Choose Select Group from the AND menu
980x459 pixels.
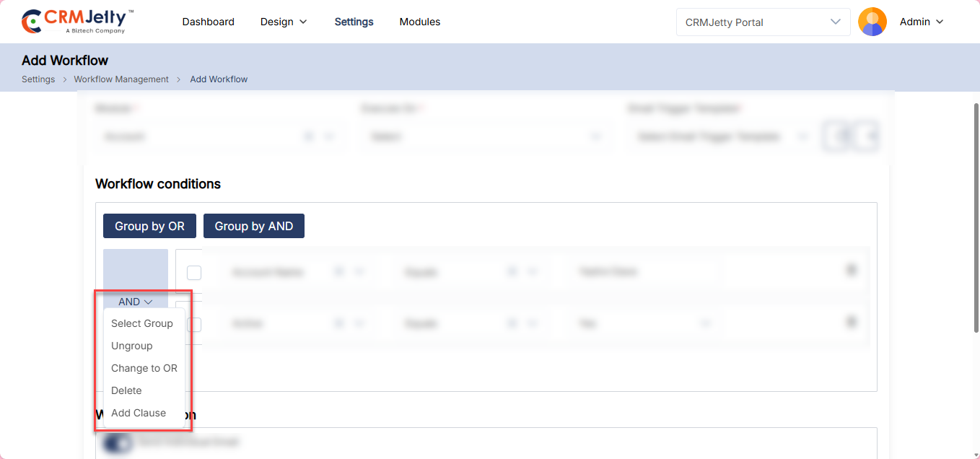click(x=142, y=323)
